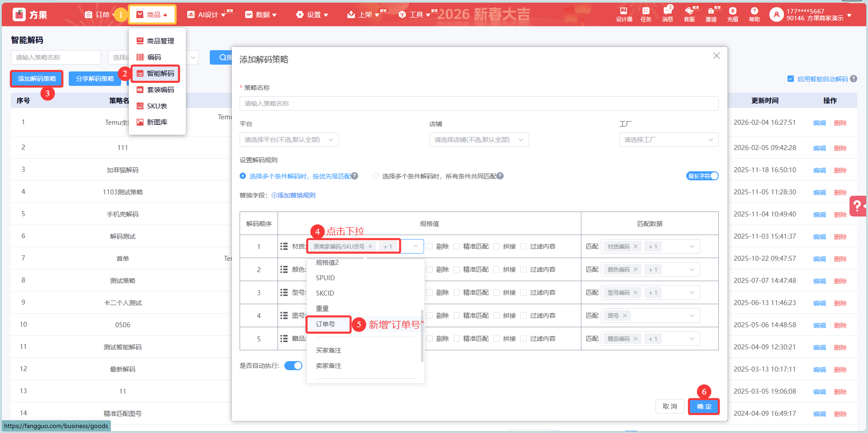This screenshot has width=868, height=433.
Task: Open the 帮助 help icon
Action: 754,14
